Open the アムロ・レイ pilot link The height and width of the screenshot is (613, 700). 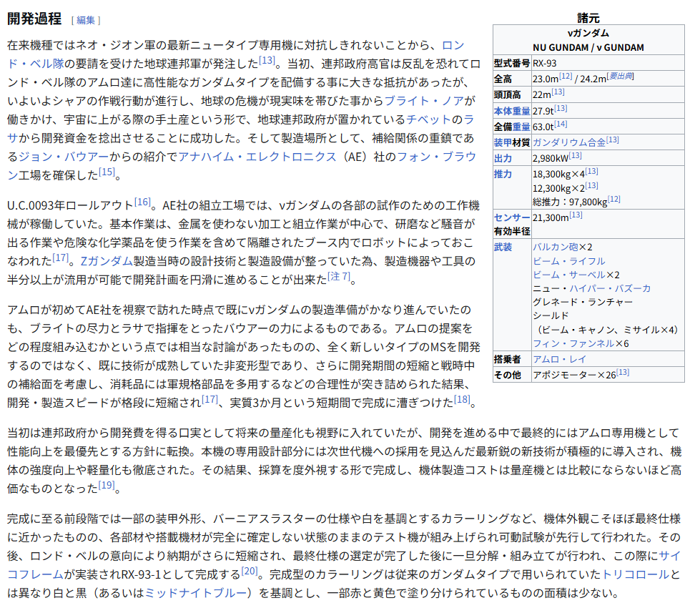pos(560,358)
